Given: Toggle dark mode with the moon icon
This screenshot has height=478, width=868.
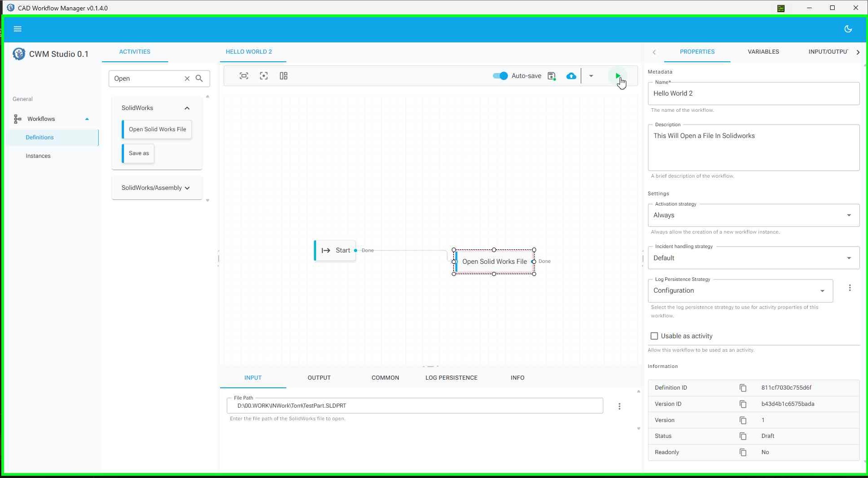Looking at the screenshot, I should point(848,28).
